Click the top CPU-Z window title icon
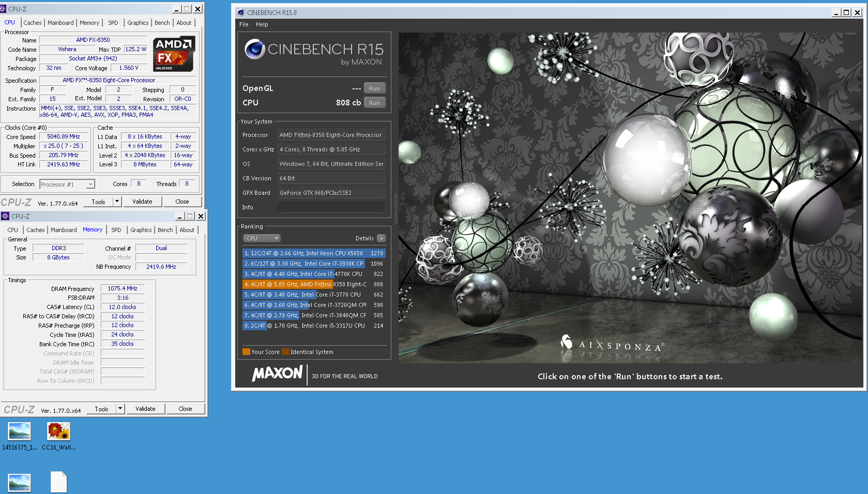 coord(3,9)
